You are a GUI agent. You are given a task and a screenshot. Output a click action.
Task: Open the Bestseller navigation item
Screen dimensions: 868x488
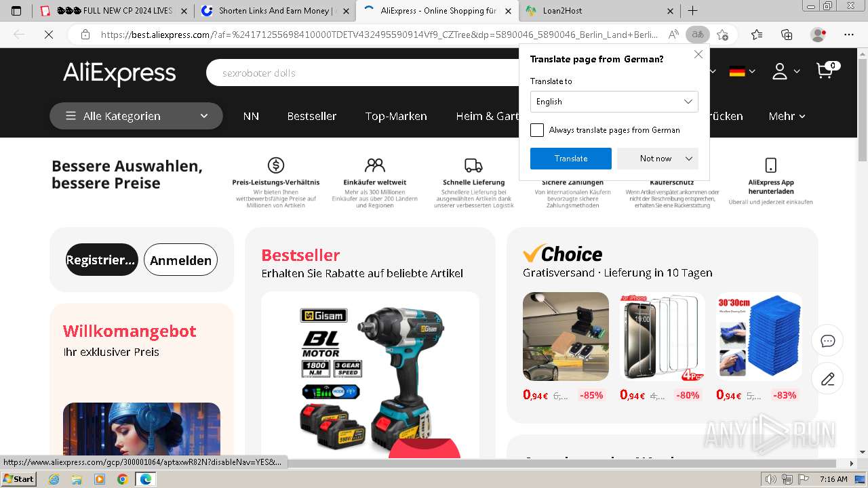tap(312, 116)
